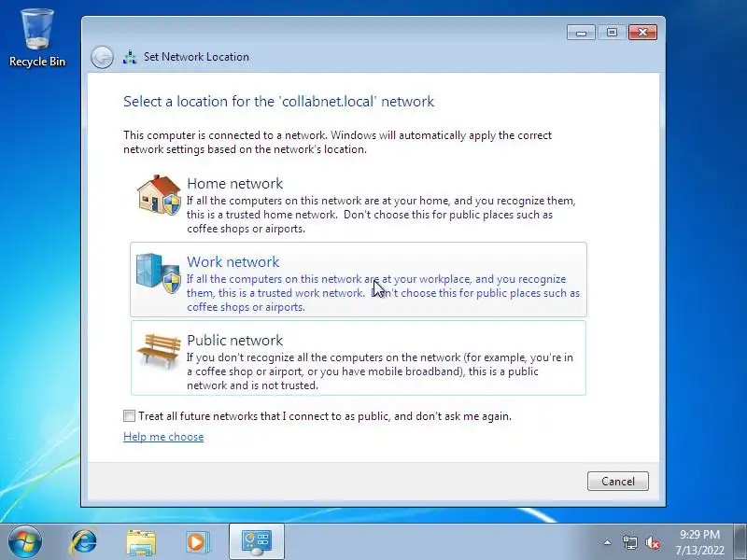Screen dimensions: 747x560
Task: Click the Work network description text
Action: click(x=384, y=293)
